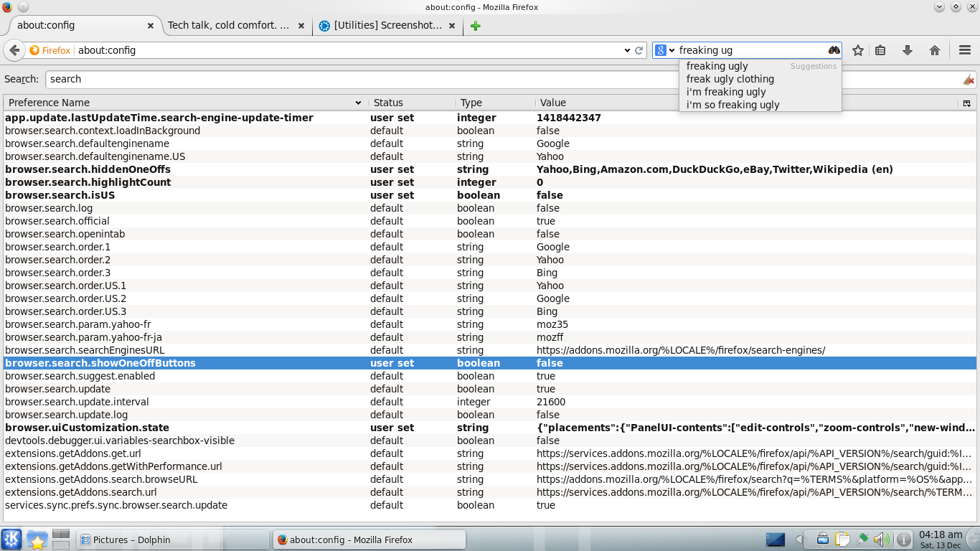Go back using the Back arrow button
This screenshot has height=551, width=980.
click(x=14, y=50)
